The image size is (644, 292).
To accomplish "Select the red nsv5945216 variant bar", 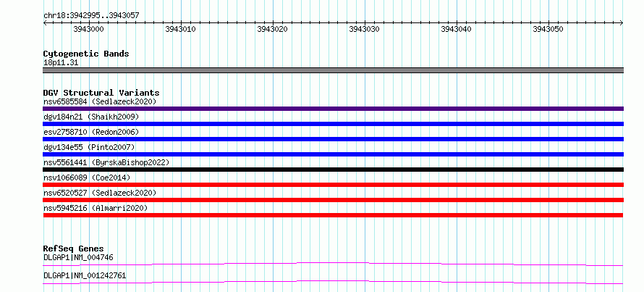I will click(x=333, y=215).
